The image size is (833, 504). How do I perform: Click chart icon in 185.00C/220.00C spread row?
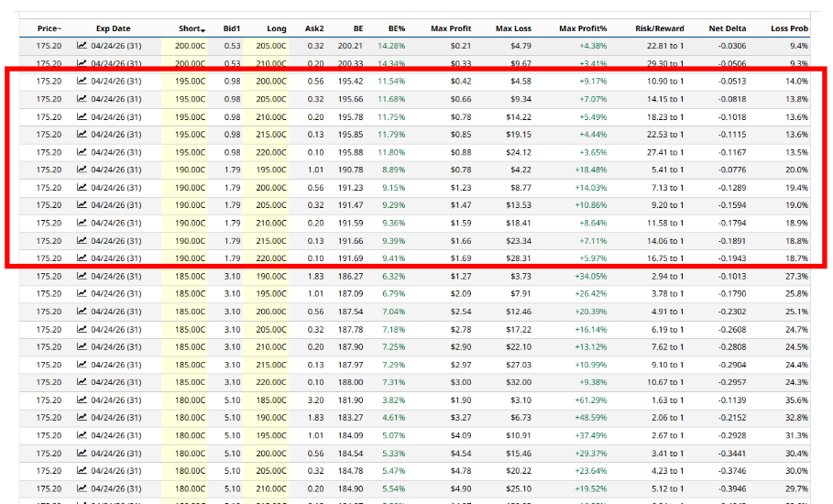(x=82, y=382)
